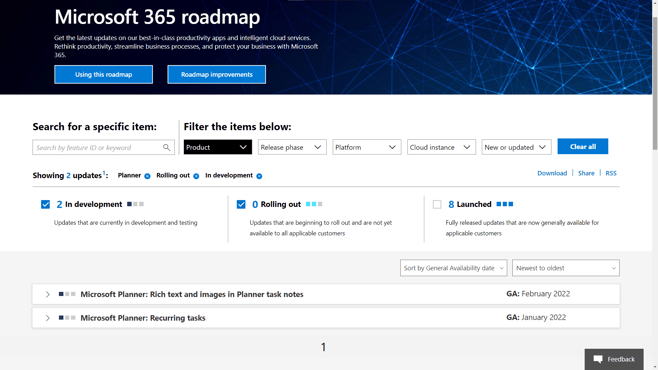Image resolution: width=658 pixels, height=370 pixels.
Task: Click the Microsoft 365 roadmap heading
Action: [157, 17]
